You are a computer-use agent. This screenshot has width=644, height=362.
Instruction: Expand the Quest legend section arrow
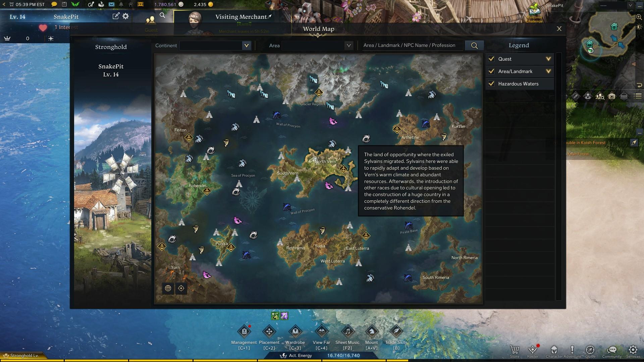(x=548, y=59)
